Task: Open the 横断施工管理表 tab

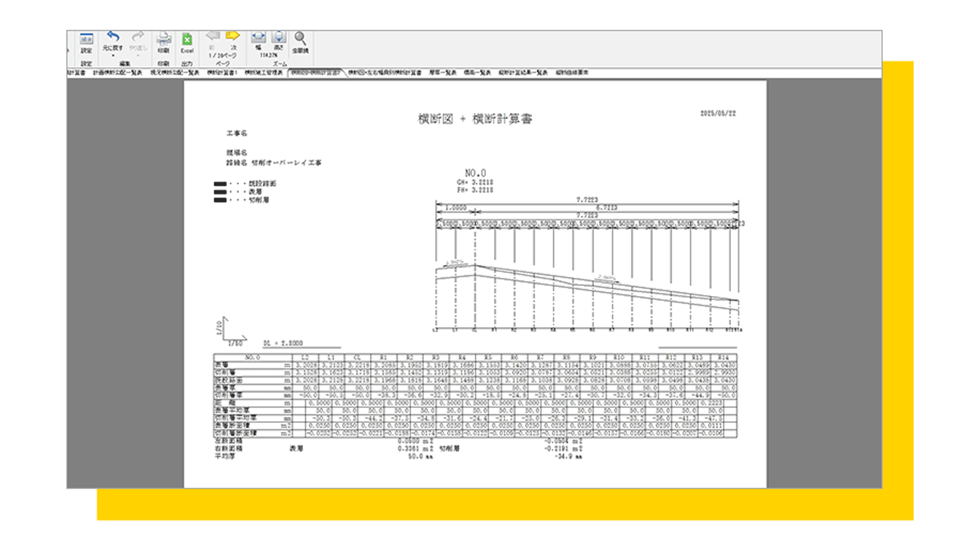Action: click(264, 73)
